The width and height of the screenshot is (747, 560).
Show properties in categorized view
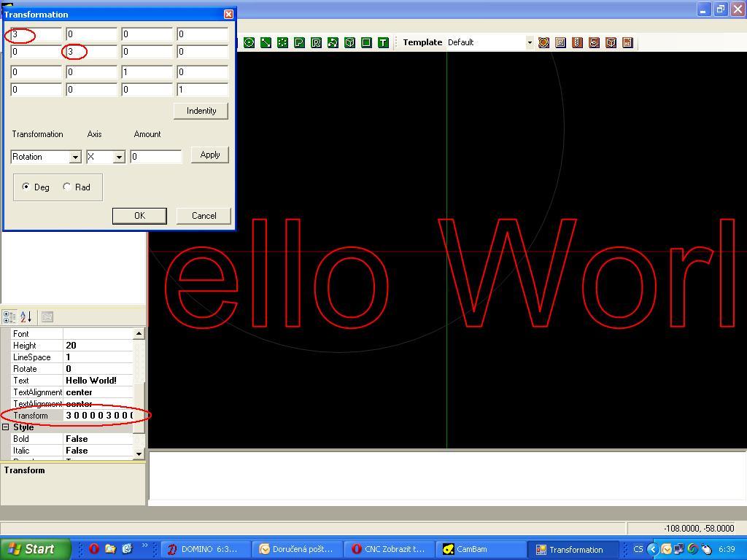coord(9,316)
